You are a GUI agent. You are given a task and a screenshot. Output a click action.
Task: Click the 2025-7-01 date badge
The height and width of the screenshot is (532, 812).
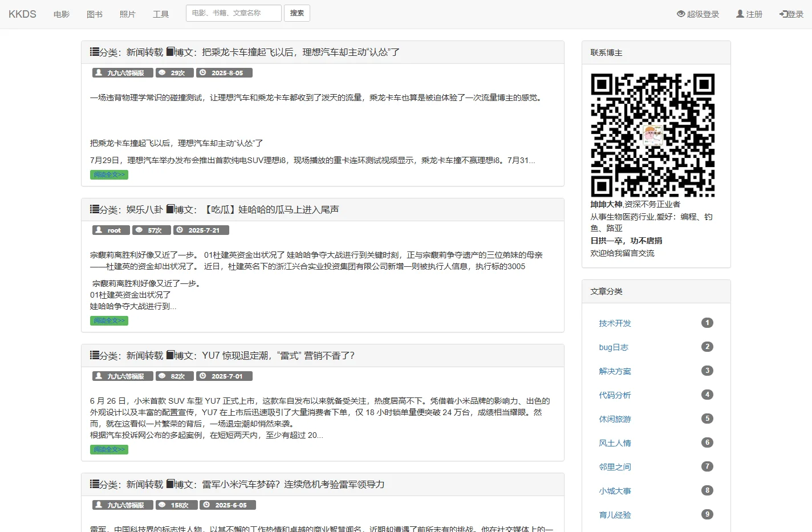pos(224,376)
